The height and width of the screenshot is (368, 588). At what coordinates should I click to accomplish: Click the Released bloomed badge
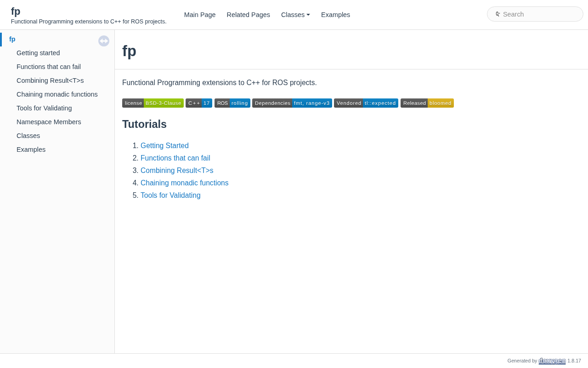click(x=427, y=103)
